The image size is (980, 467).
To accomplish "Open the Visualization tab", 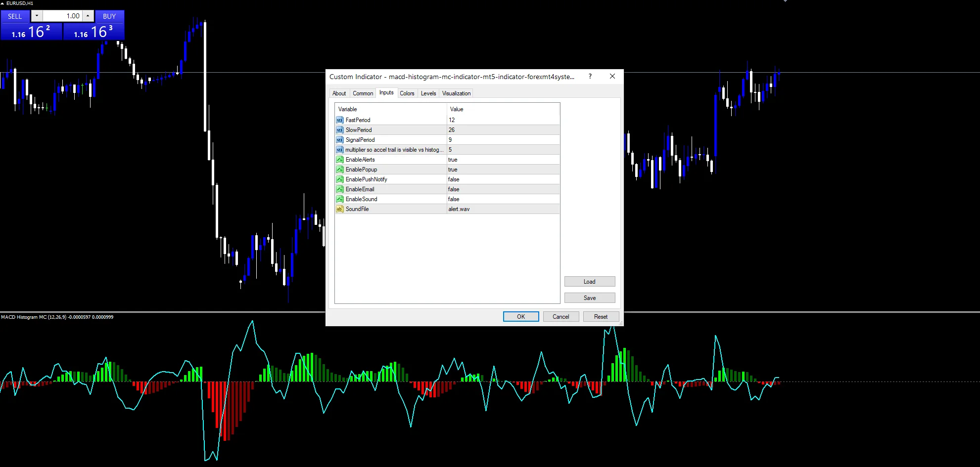I will [457, 93].
